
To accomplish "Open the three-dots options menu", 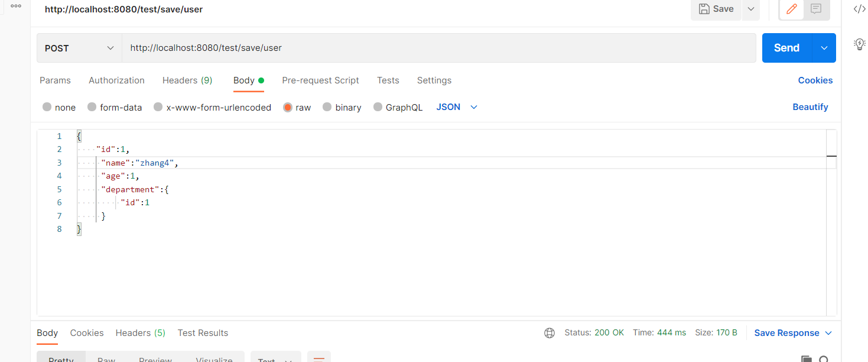I will (x=16, y=5).
